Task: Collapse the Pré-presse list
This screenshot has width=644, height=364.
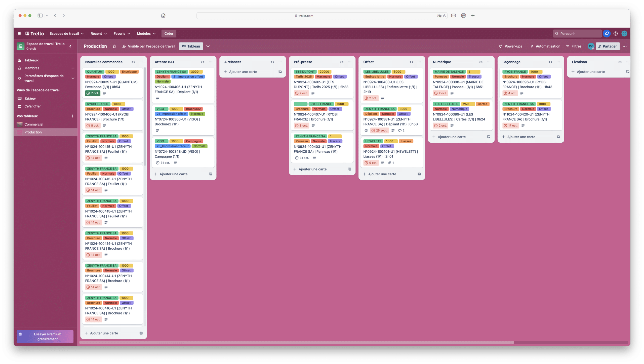Action: pos(342,62)
